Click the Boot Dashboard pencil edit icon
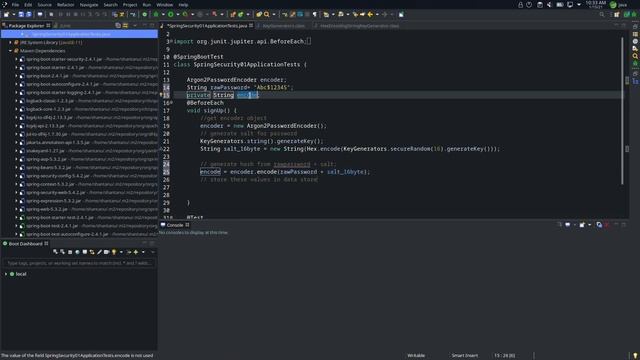640x360 pixels. coord(99,252)
